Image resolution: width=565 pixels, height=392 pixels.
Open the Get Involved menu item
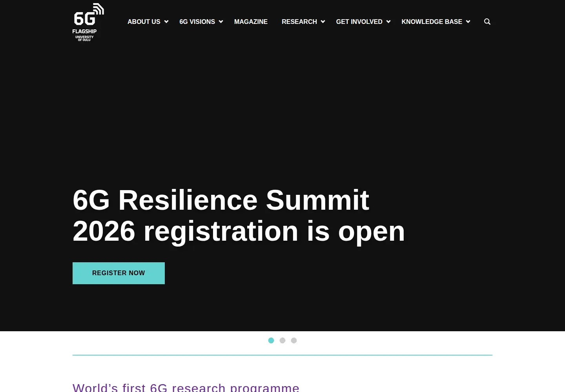click(x=359, y=22)
